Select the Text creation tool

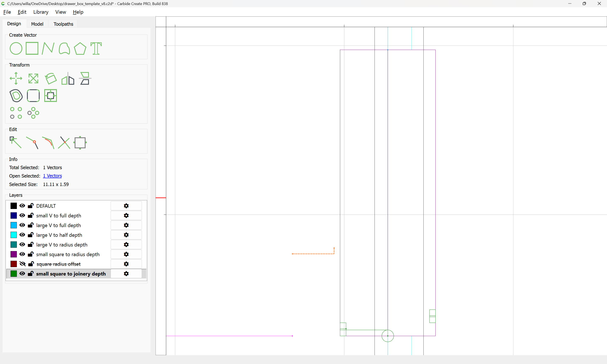click(x=96, y=48)
